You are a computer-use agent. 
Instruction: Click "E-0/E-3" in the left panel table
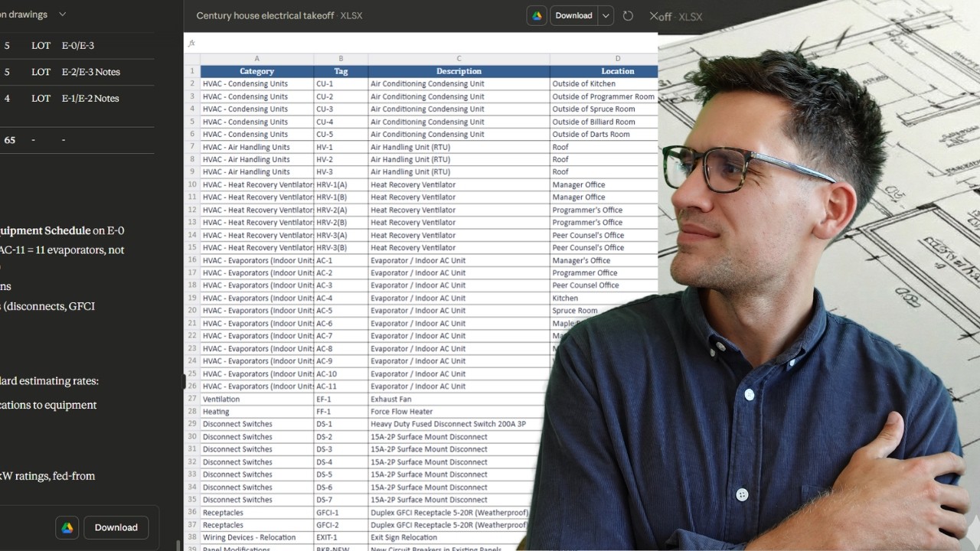pyautogui.click(x=78, y=46)
